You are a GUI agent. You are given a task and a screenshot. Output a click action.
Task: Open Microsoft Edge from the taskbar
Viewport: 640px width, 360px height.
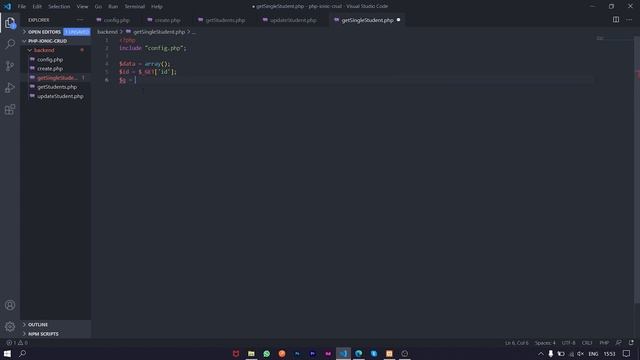coord(358,353)
